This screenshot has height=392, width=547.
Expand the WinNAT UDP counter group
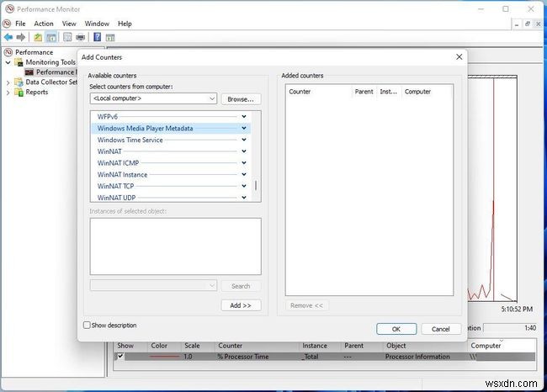pyautogui.click(x=244, y=198)
